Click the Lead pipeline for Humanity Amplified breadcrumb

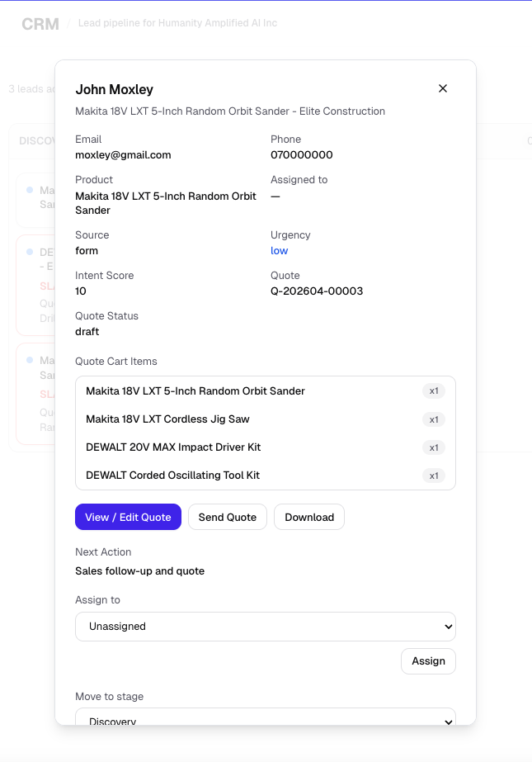(177, 23)
